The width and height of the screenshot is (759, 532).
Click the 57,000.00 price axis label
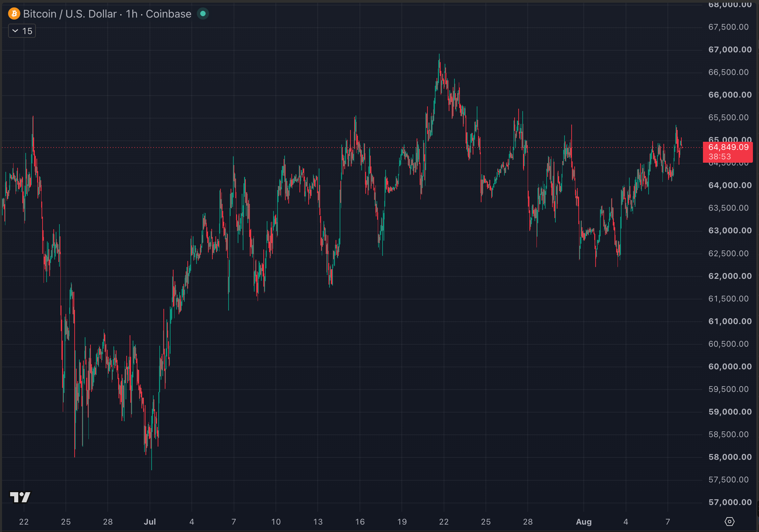click(730, 502)
